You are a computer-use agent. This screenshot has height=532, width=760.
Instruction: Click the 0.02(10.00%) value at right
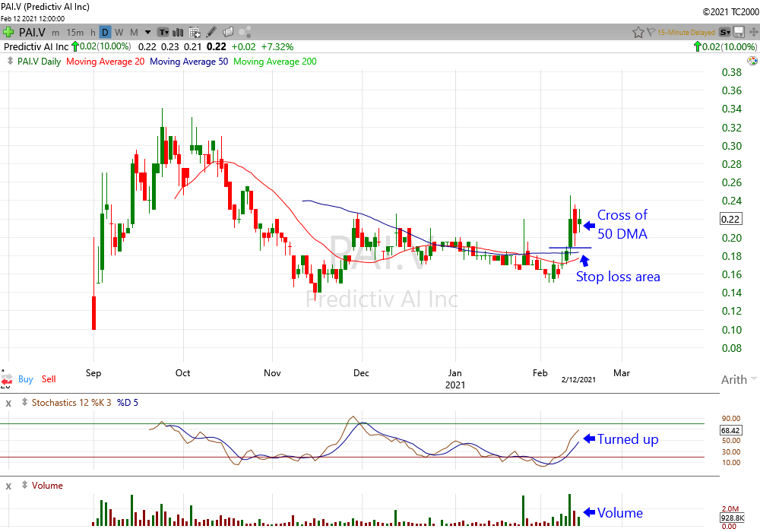tap(729, 47)
